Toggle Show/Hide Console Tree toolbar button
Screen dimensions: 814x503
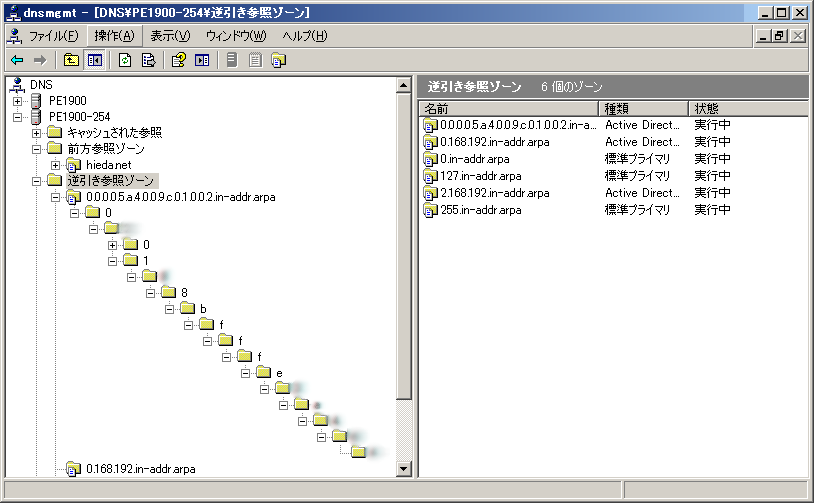click(94, 60)
